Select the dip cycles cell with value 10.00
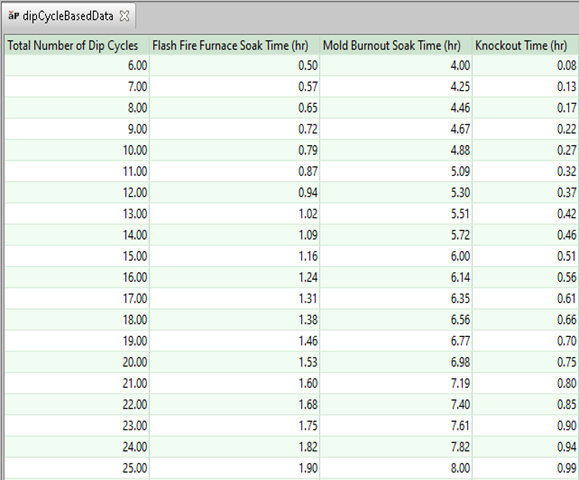The width and height of the screenshot is (579, 480). click(77, 150)
